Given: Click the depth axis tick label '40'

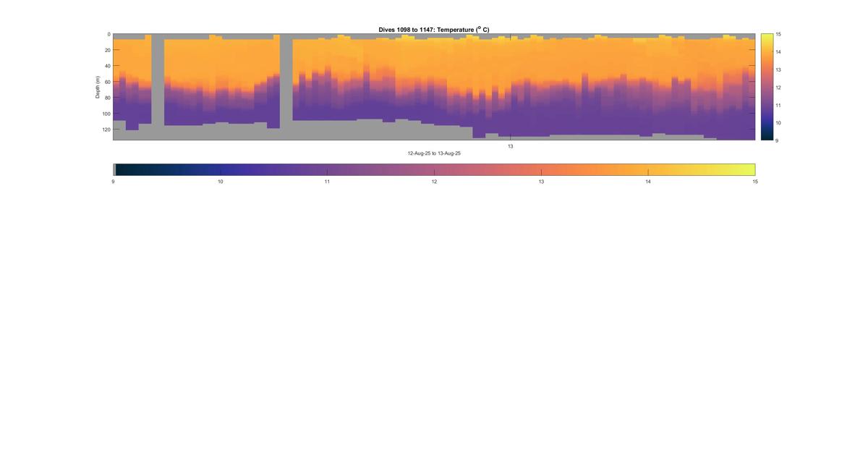Looking at the screenshot, I should coord(107,66).
